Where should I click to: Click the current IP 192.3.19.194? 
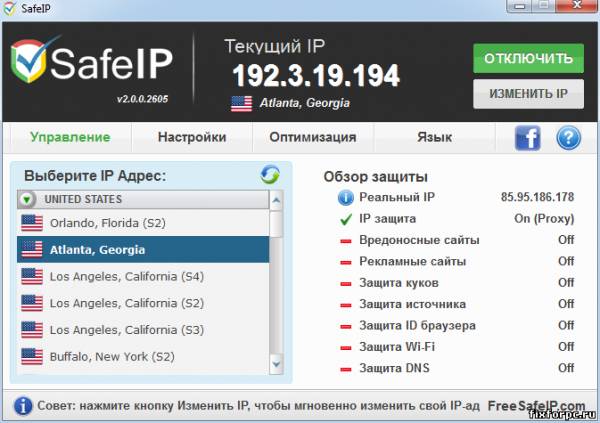[316, 75]
